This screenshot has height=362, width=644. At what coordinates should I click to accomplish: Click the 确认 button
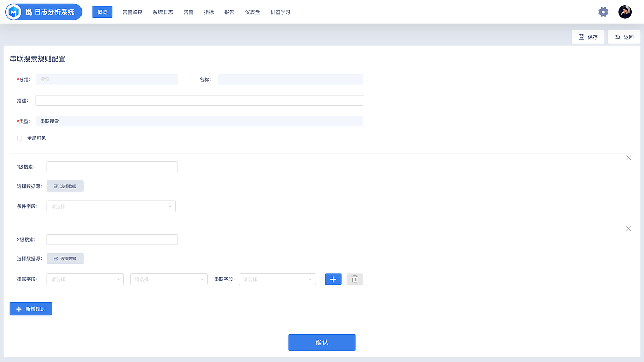[x=322, y=342]
